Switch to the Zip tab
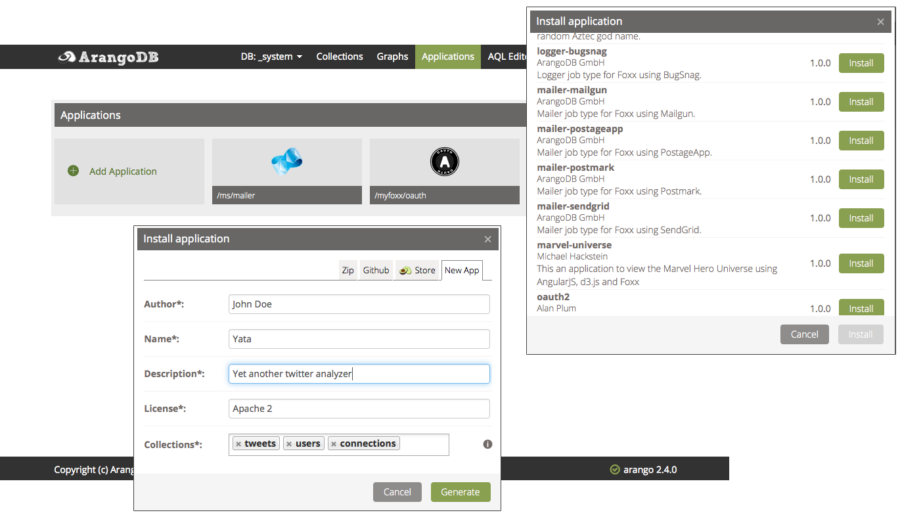The width and height of the screenshot is (900, 519). point(348,270)
